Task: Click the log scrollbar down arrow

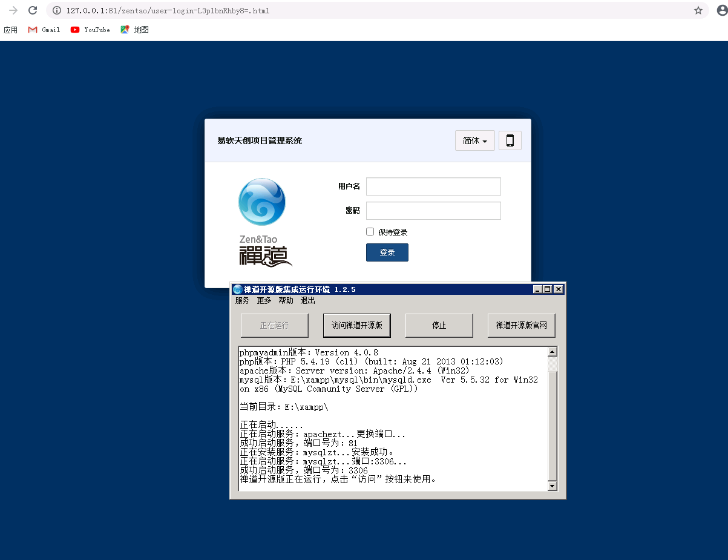Action: tap(552, 486)
